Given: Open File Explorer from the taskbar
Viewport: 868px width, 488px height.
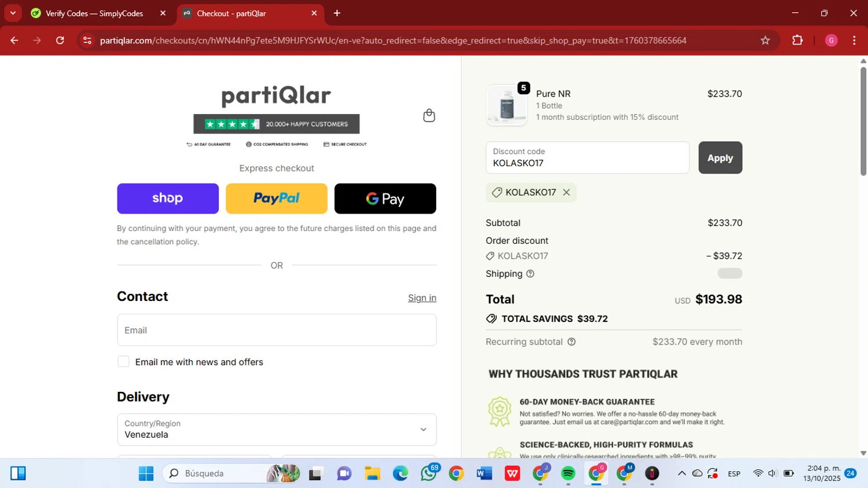Looking at the screenshot, I should click(x=372, y=474).
